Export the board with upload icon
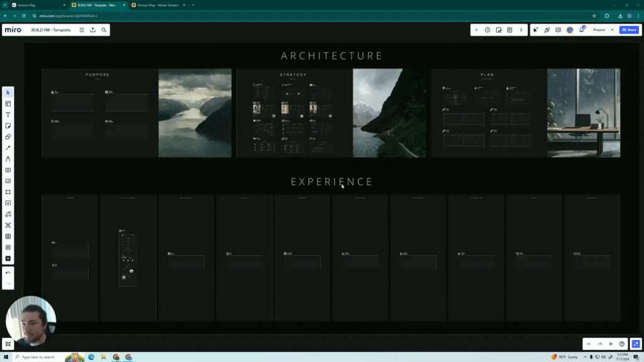The image size is (644, 362). pyautogui.click(x=92, y=30)
